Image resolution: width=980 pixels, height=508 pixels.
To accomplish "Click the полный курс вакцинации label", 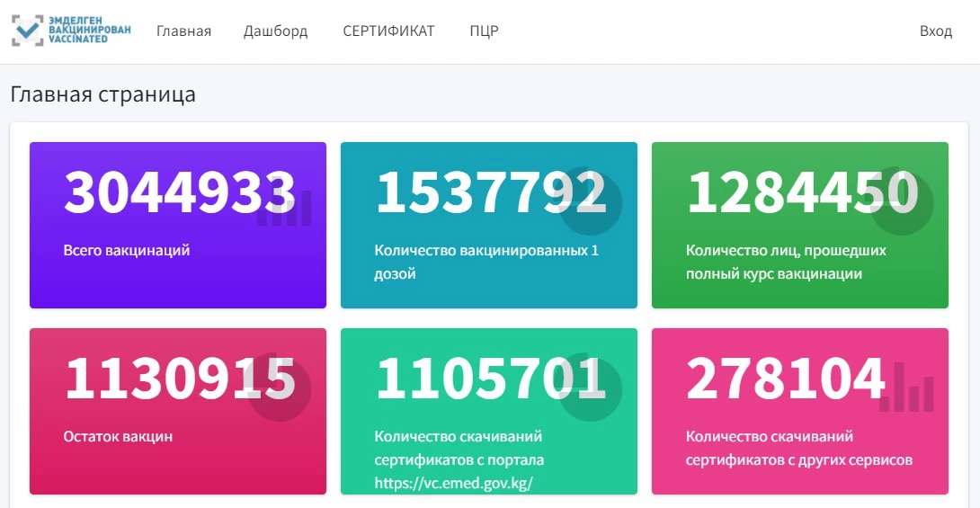I will point(774,273).
